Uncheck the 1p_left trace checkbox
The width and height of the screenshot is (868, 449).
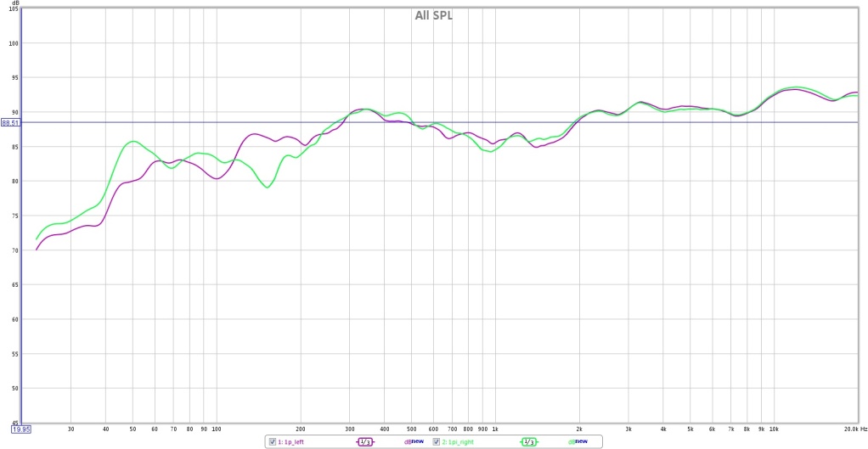click(272, 442)
